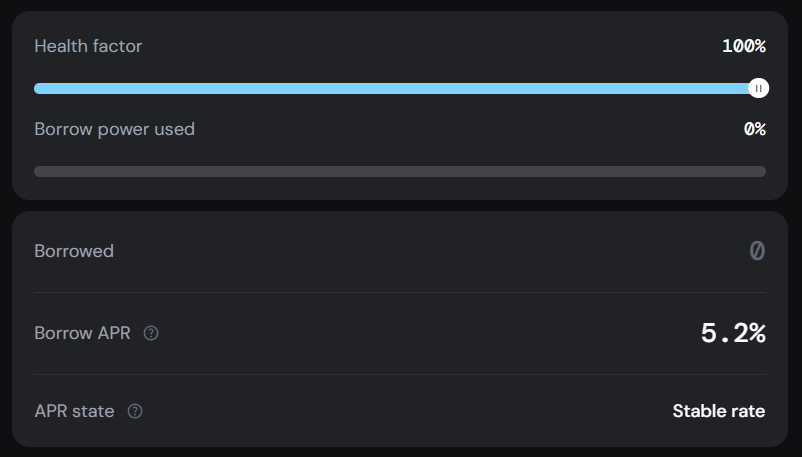
Task: Click the Health factor label
Action: [x=88, y=46]
